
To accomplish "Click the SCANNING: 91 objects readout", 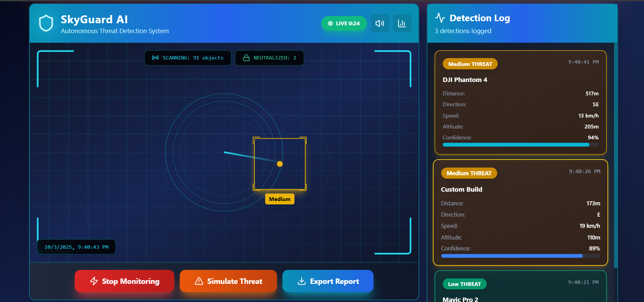I will pos(188,58).
